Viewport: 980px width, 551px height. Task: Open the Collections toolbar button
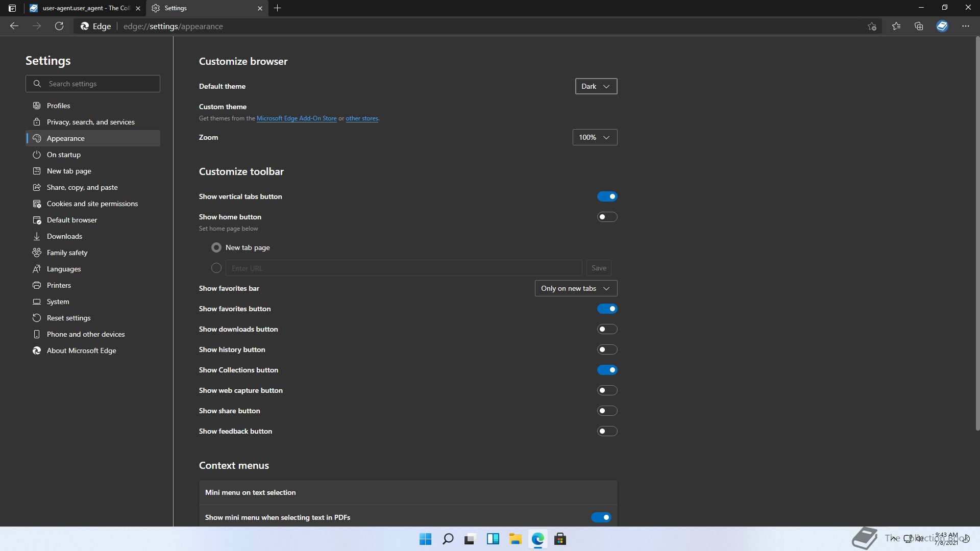tap(919, 26)
